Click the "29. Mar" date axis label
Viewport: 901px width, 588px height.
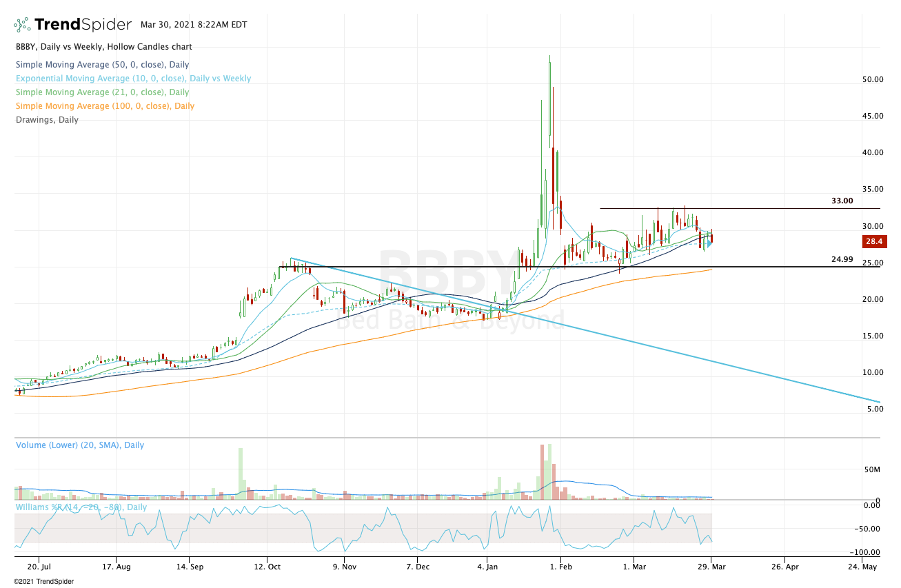tap(710, 567)
